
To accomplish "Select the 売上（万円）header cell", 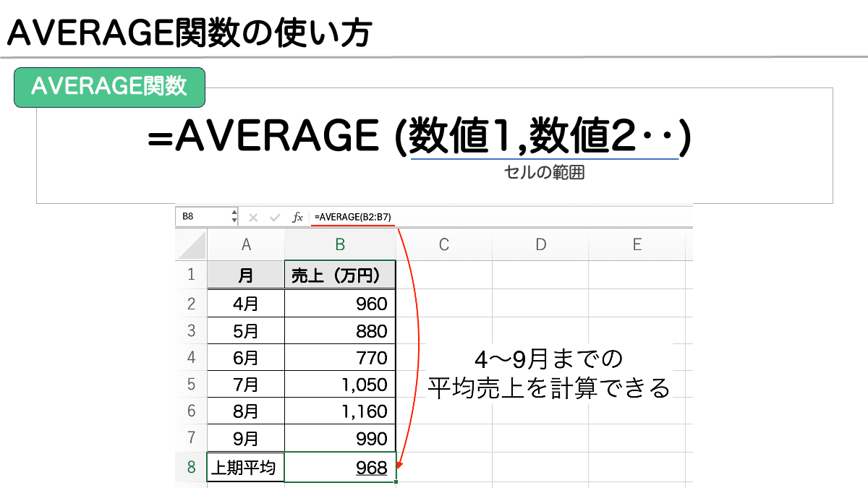I will (340, 275).
